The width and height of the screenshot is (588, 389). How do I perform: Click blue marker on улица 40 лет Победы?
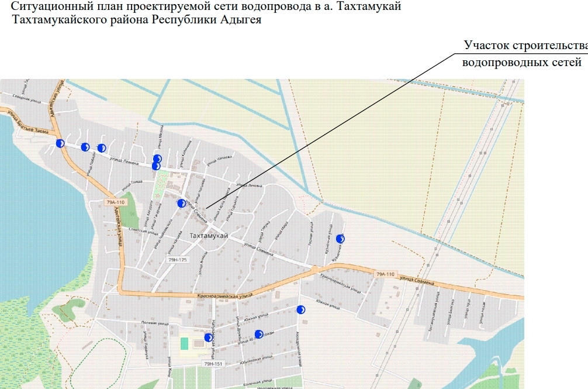pyautogui.click(x=258, y=334)
